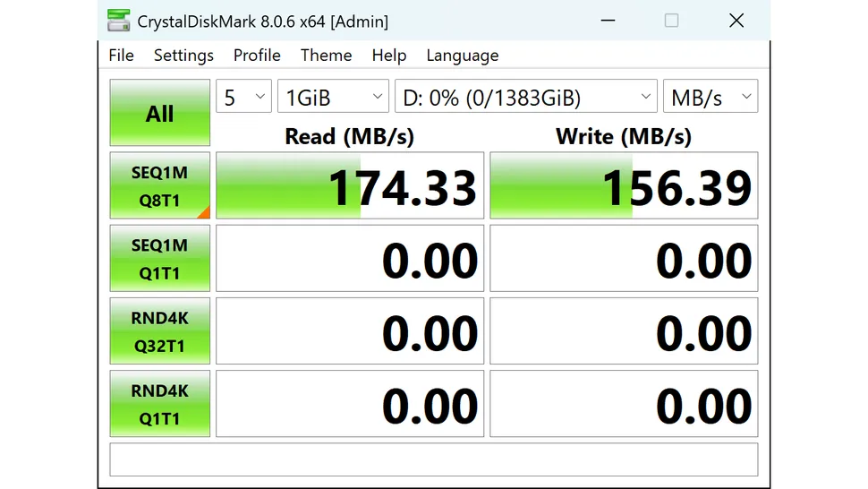
Task: Expand the 1GiB test size dropdown
Action: [333, 97]
